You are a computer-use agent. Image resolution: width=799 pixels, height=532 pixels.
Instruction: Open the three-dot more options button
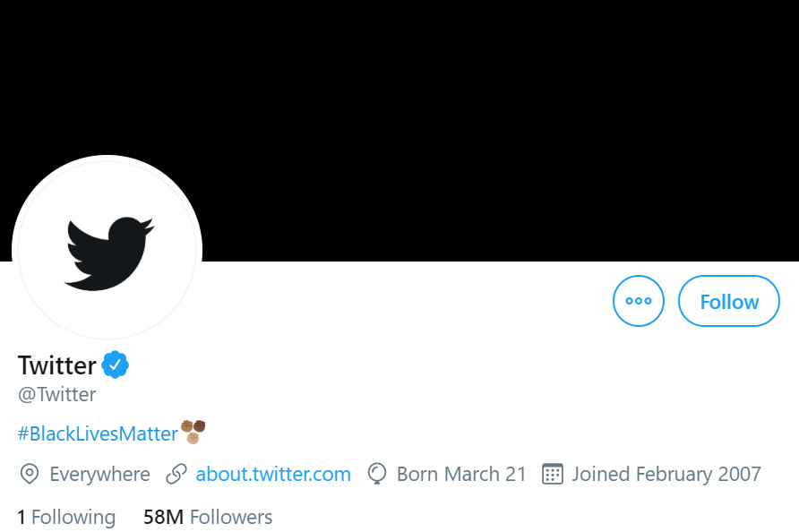click(638, 301)
